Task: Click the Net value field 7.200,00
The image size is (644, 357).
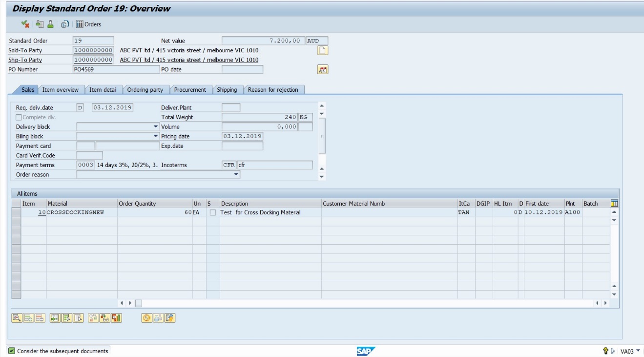Action: 264,41
